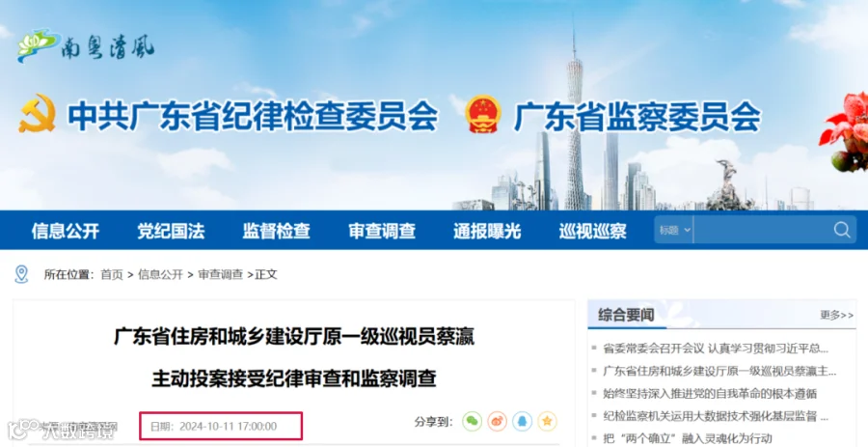This screenshot has width=868, height=447.
Task: Open the 巡视巡察 section
Action: click(592, 231)
